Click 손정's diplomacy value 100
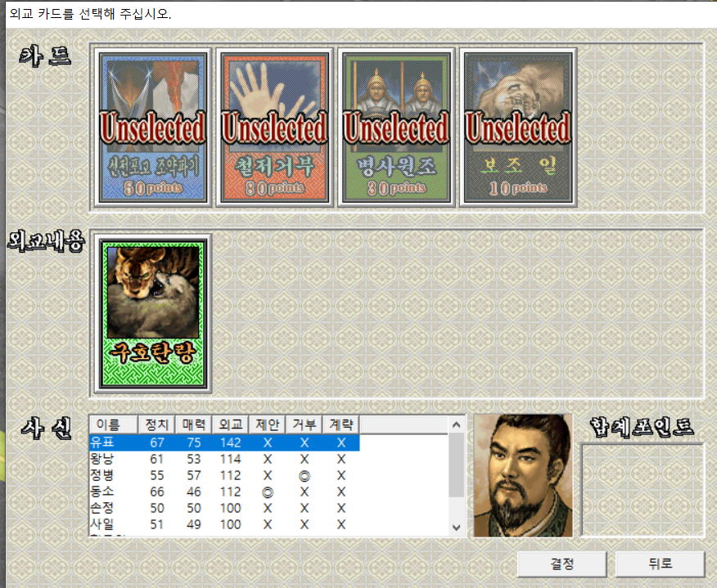The height and width of the screenshot is (588, 717). click(x=231, y=509)
